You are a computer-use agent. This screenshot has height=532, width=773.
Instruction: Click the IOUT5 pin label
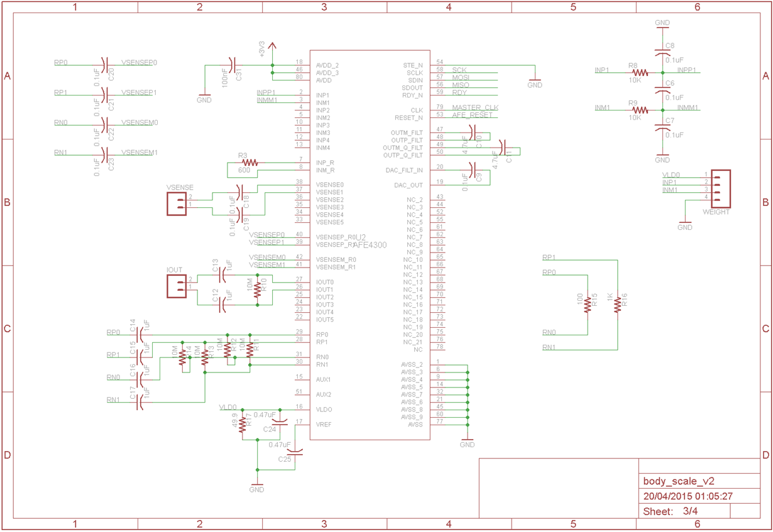tap(325, 320)
